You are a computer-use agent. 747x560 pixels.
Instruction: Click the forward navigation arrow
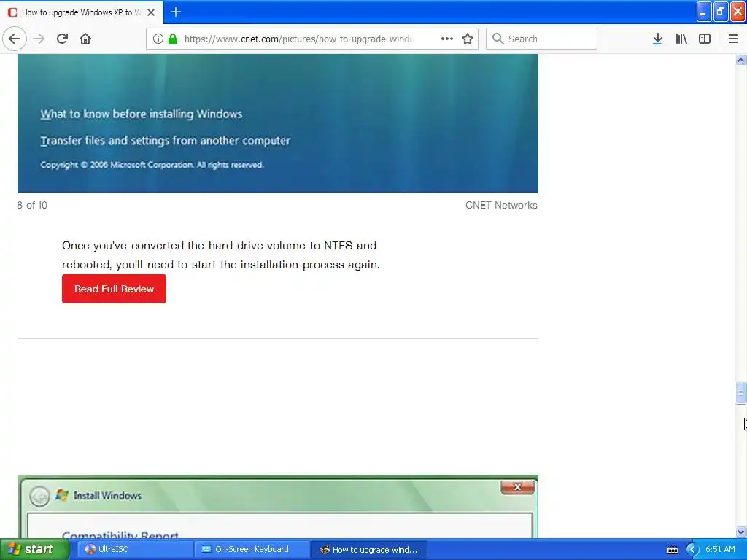click(39, 39)
